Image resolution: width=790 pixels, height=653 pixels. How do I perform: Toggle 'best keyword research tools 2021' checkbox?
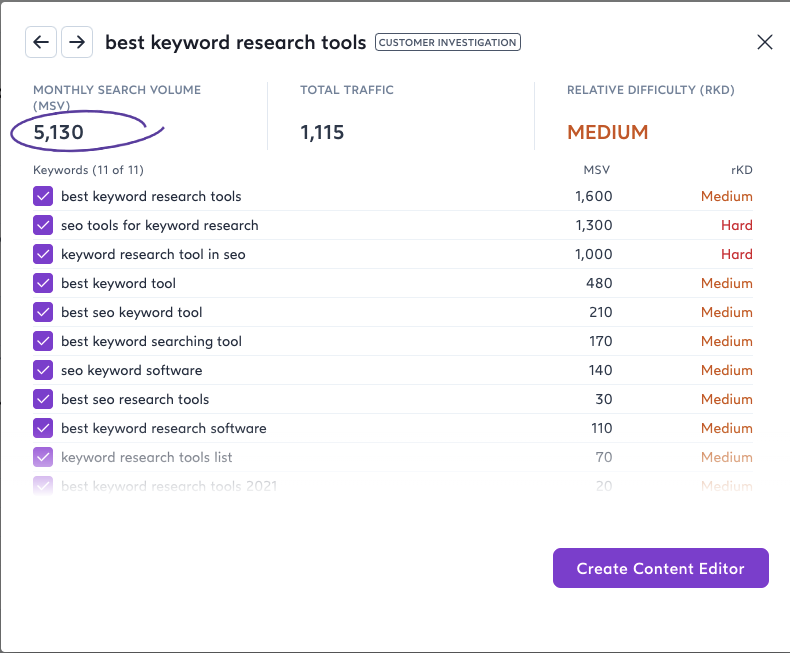pyautogui.click(x=43, y=486)
